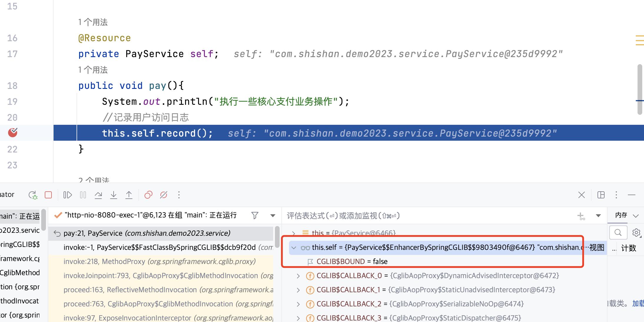Open the 内存 tab

click(621, 215)
